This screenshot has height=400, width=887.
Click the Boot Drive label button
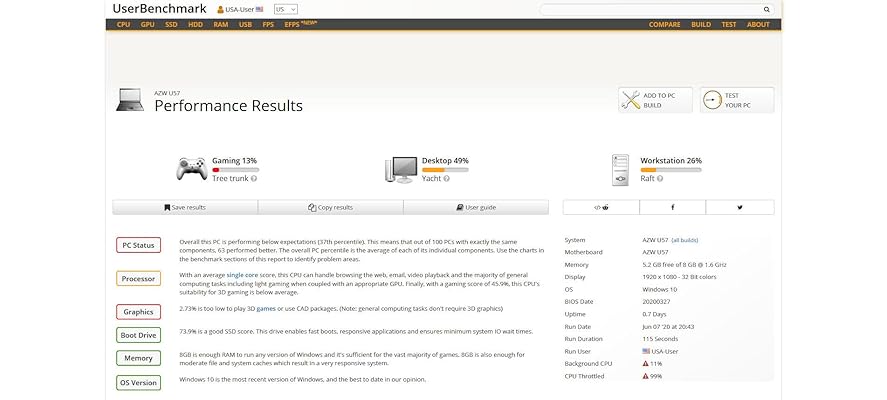click(x=139, y=336)
